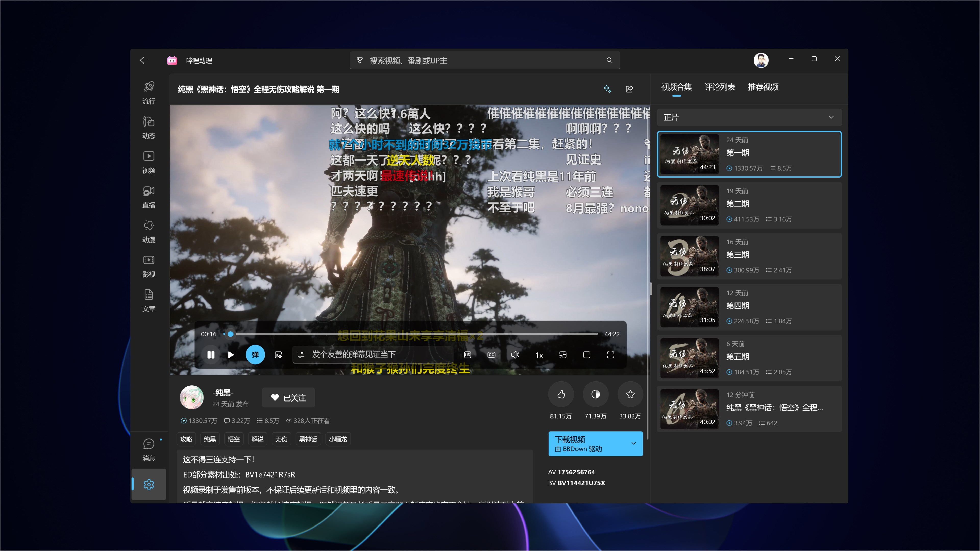980x551 pixels.
Task: Expand the 正片 section dropdown
Action: (831, 118)
